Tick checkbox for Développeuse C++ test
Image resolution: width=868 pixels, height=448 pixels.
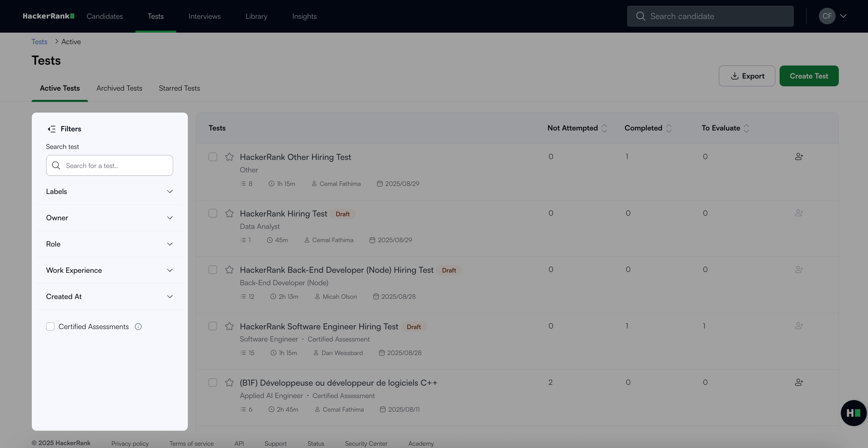(213, 382)
